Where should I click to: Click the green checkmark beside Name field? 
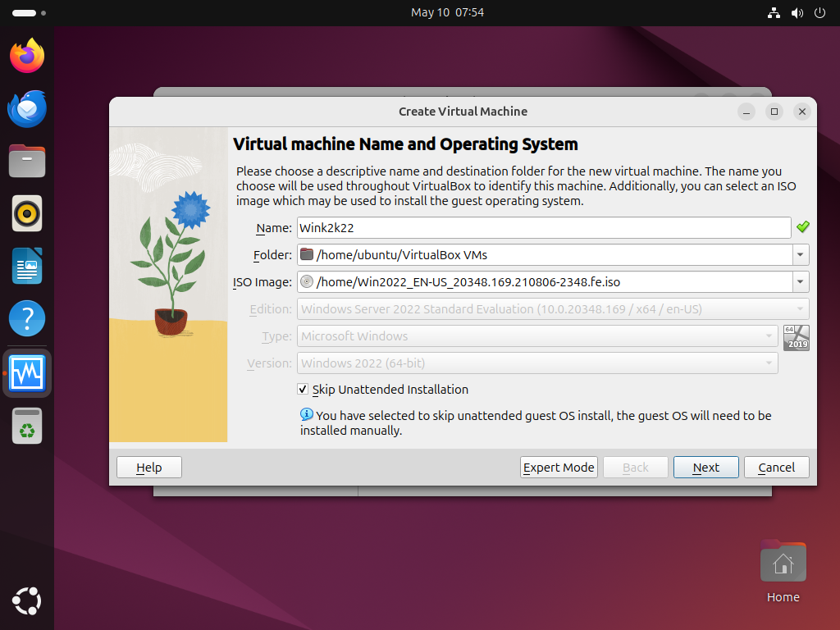click(802, 227)
